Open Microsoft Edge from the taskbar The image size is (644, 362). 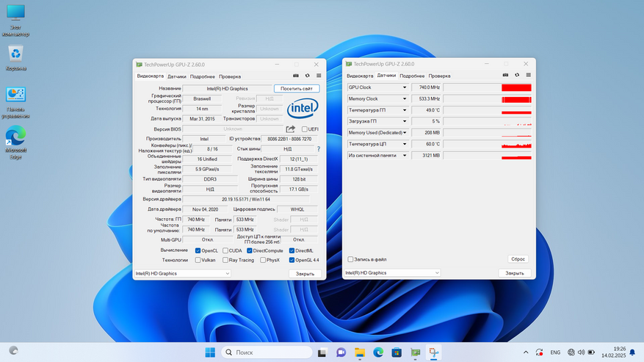click(378, 352)
